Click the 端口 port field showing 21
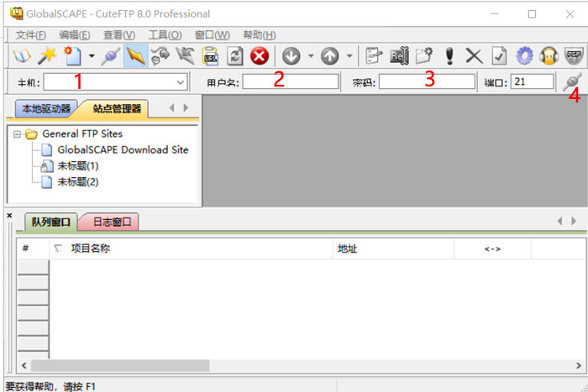 coord(532,81)
